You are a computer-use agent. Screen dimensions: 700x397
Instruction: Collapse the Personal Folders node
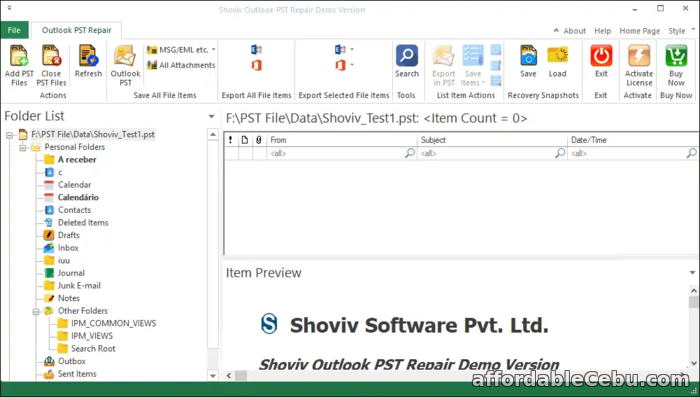22,147
